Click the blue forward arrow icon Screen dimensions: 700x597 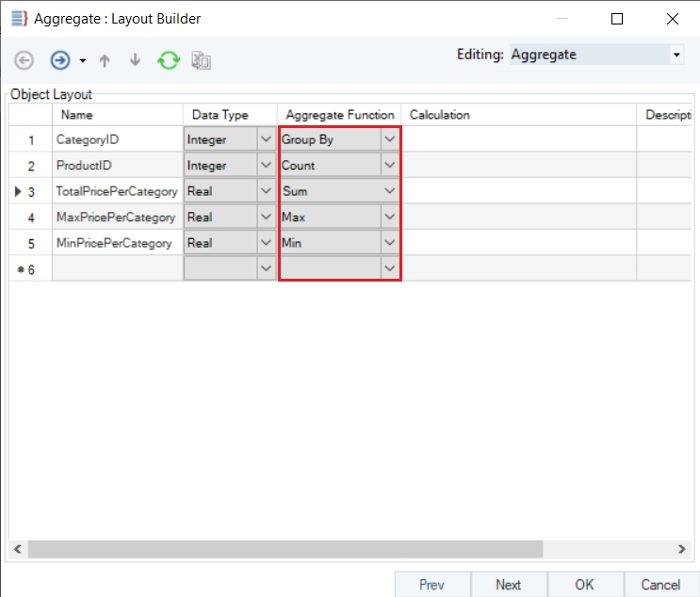60,60
